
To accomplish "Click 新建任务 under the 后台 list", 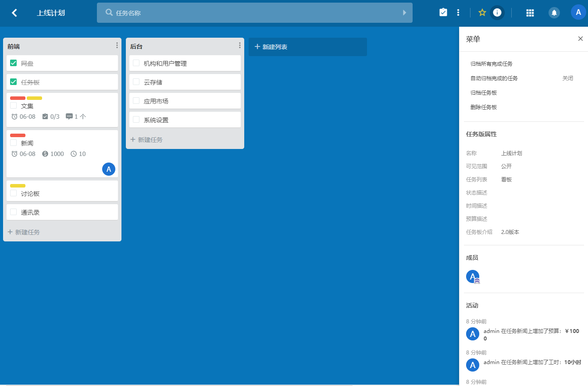I will click(146, 140).
